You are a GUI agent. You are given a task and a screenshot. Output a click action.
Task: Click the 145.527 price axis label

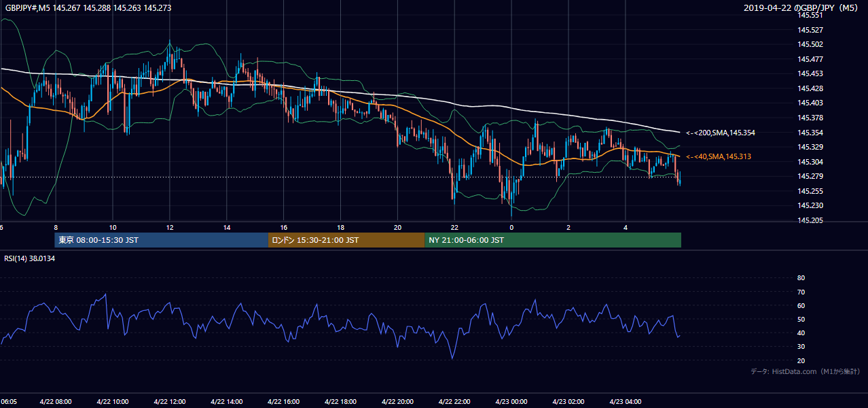[810, 30]
